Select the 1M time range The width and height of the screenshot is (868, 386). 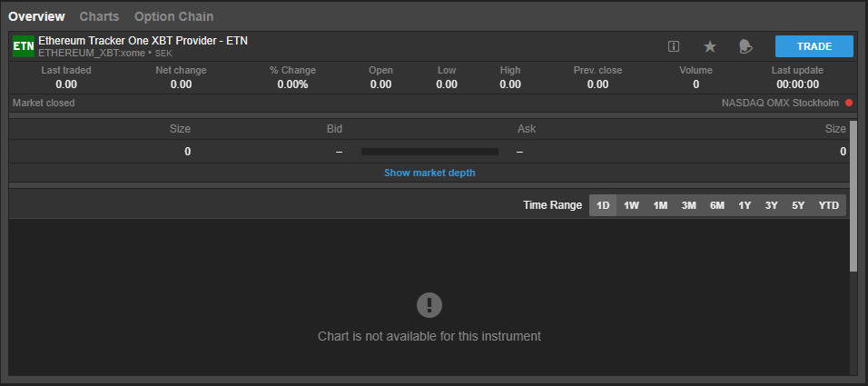[x=660, y=205]
